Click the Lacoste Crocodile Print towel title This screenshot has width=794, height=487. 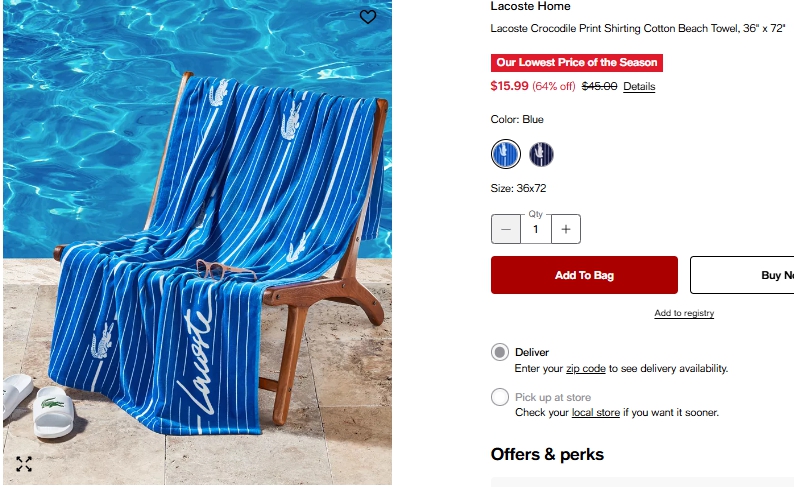tap(638, 29)
